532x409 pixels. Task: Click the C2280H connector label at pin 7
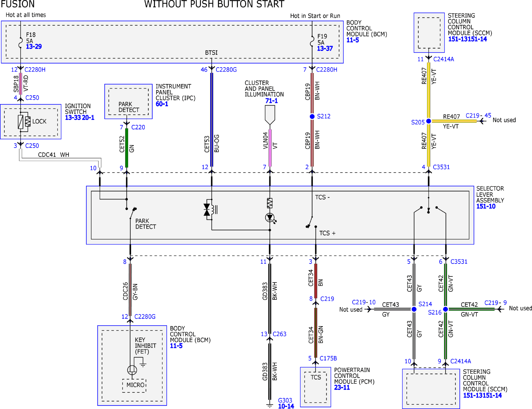click(326, 70)
